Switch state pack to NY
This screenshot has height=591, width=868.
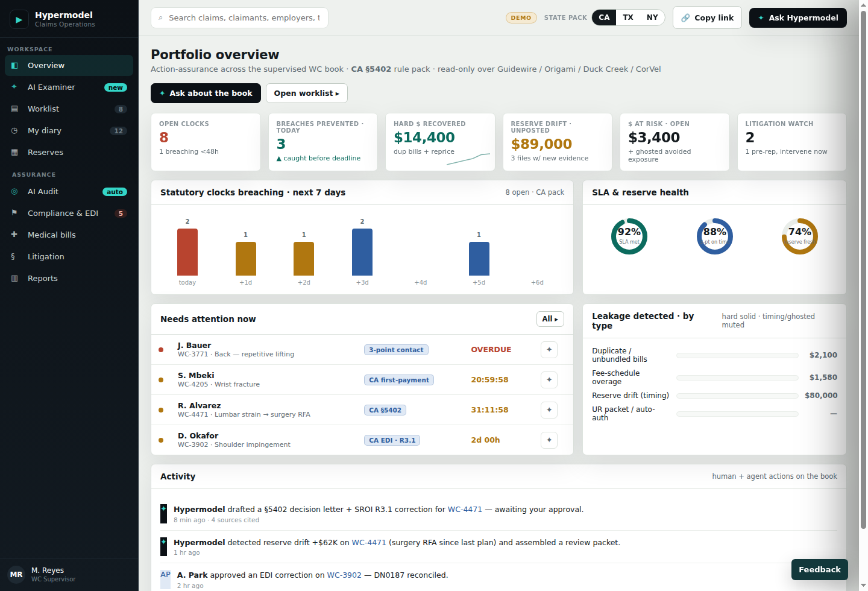[x=652, y=17]
